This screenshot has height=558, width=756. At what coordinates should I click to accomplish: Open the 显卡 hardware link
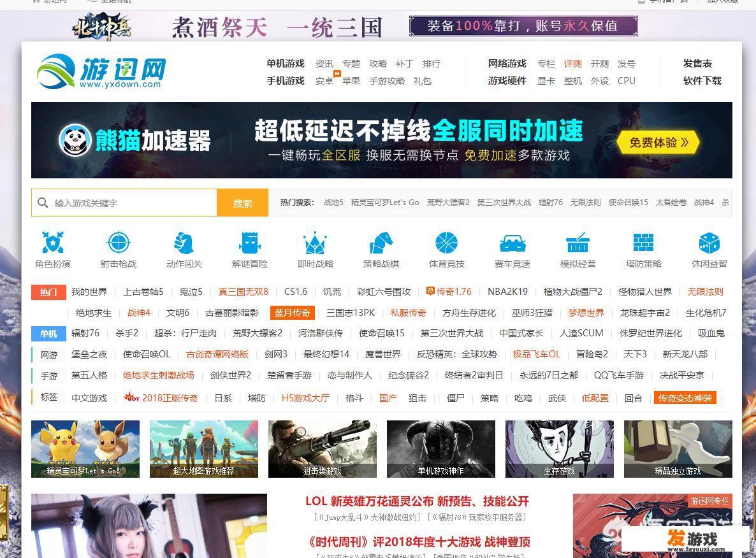546,81
